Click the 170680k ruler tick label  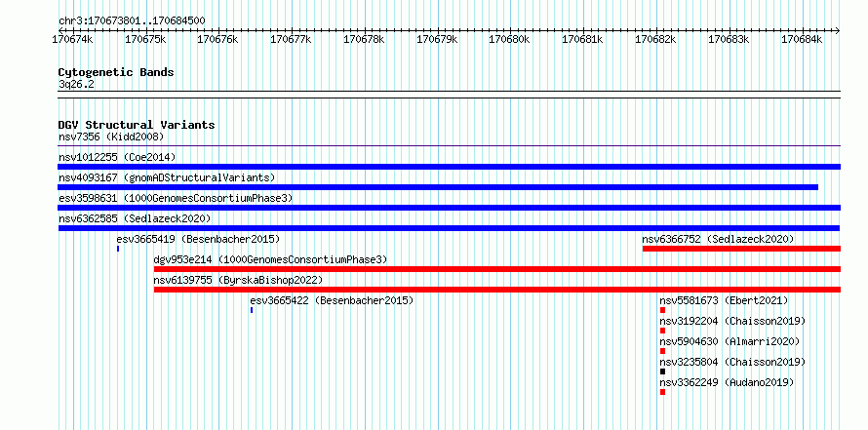coord(510,39)
